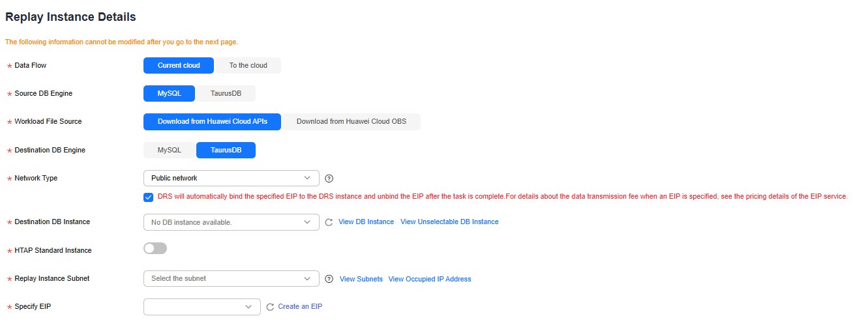Click Create an EIP link
The width and height of the screenshot is (868, 331).
tap(300, 306)
